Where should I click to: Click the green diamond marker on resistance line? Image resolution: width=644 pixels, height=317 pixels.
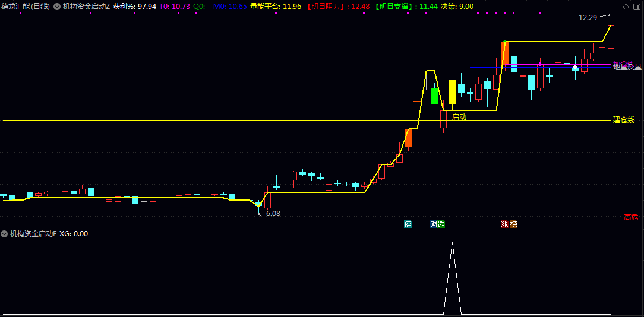click(504, 42)
